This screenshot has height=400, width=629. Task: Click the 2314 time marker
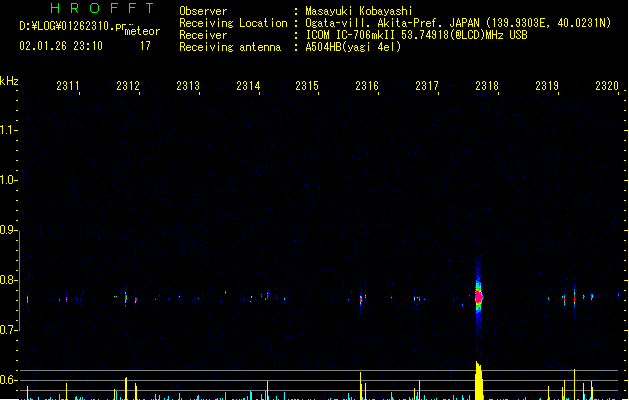coord(248,86)
